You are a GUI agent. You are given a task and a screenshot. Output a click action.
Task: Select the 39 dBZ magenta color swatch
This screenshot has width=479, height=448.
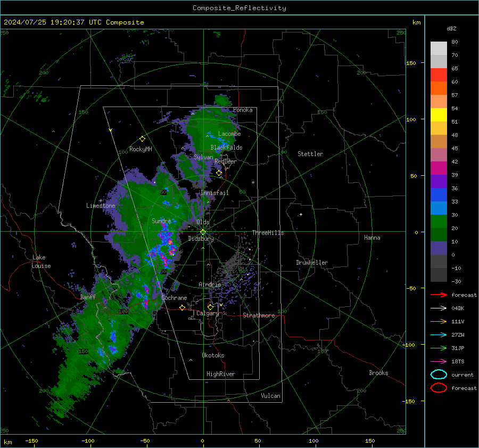point(439,168)
